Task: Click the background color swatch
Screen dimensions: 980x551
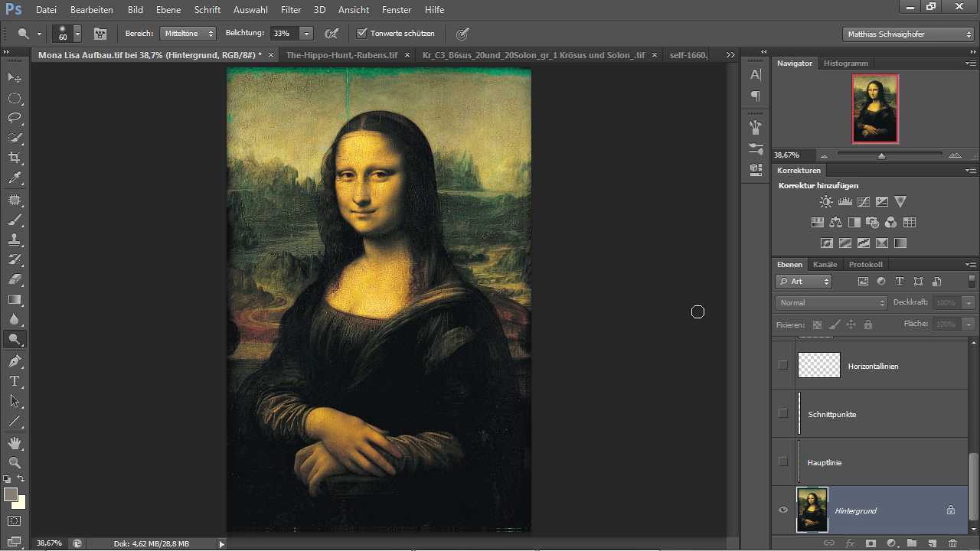Action: pos(20,504)
